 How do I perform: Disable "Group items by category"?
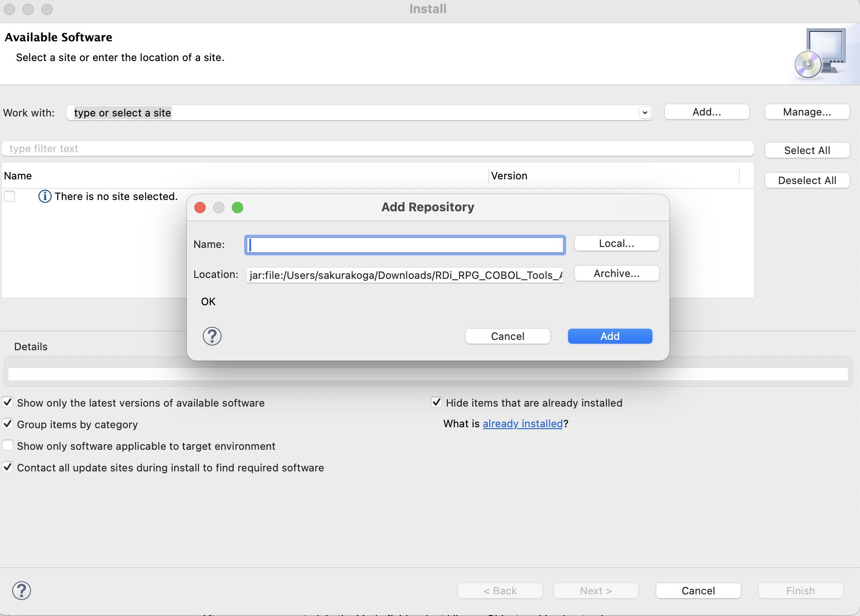[x=7, y=423]
